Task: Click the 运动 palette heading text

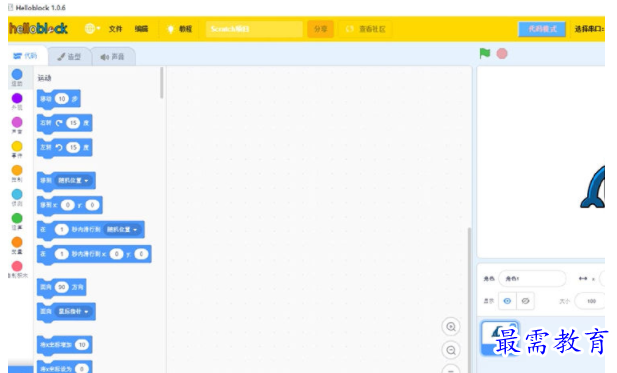Action: click(44, 78)
